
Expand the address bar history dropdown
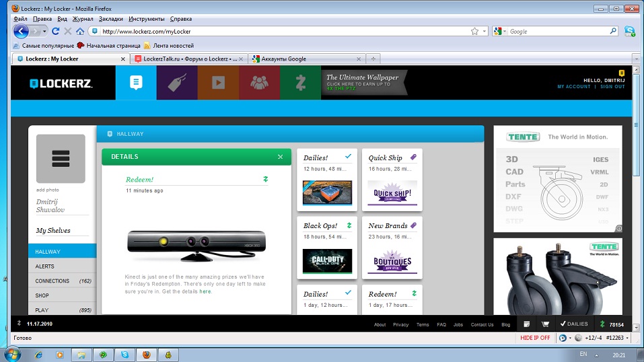point(485,31)
